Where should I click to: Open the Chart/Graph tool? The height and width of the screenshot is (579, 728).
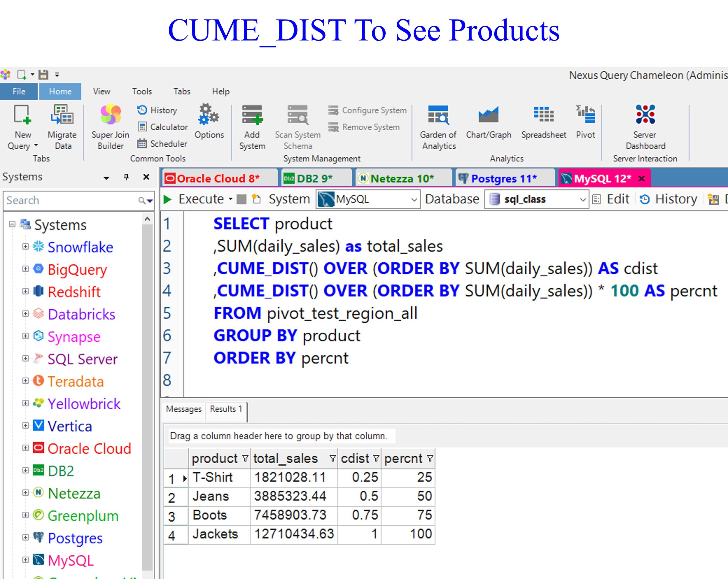(x=488, y=115)
